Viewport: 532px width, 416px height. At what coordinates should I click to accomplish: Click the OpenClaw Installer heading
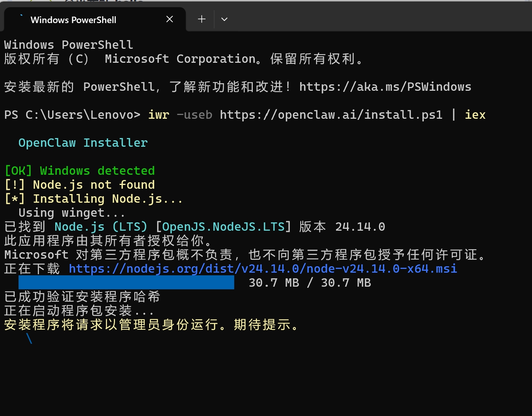click(x=83, y=143)
